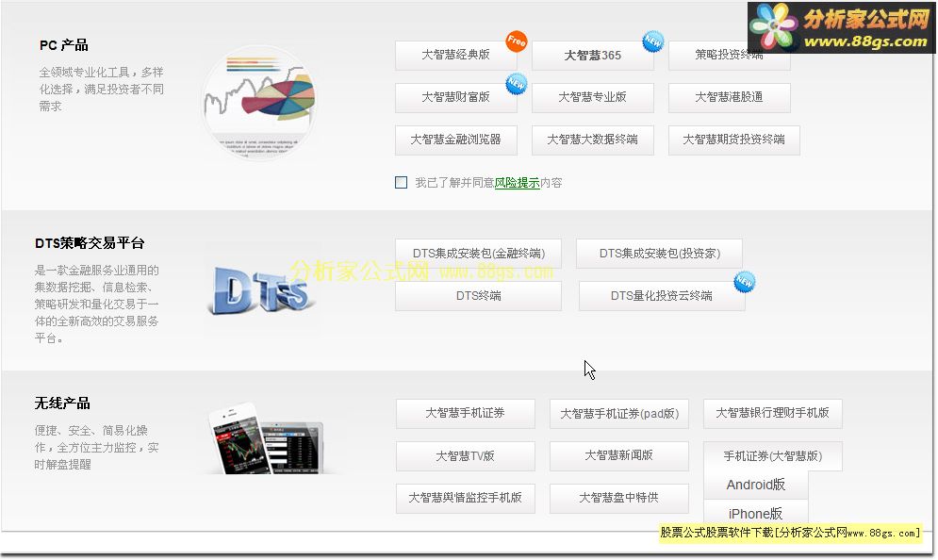Download DTS集成安装包(投资家)
The width and height of the screenshot is (938, 560).
pyautogui.click(x=659, y=254)
